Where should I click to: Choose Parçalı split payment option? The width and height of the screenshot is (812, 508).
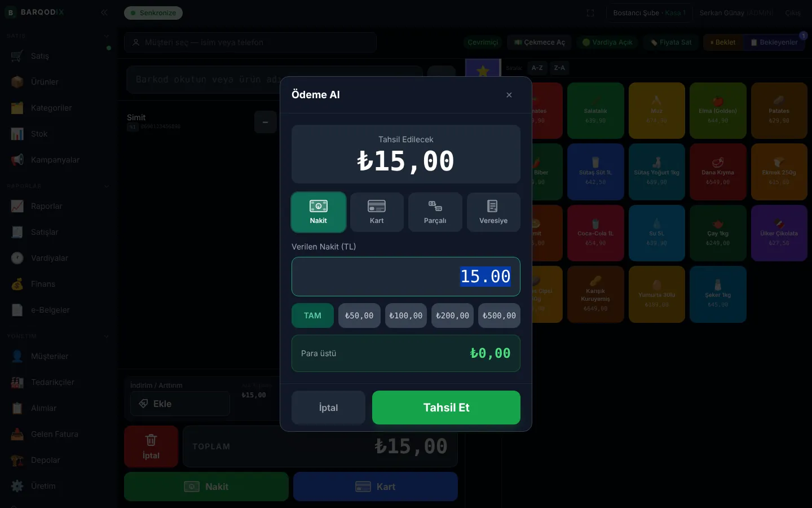(x=435, y=212)
